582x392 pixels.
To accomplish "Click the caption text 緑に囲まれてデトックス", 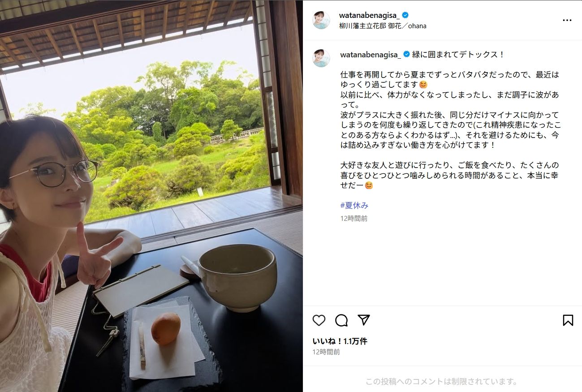I will tap(458, 55).
